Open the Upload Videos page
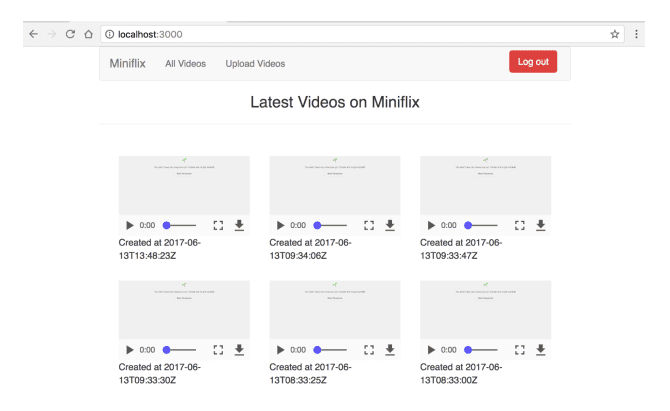Viewport: 670px width, 411px height. point(255,64)
